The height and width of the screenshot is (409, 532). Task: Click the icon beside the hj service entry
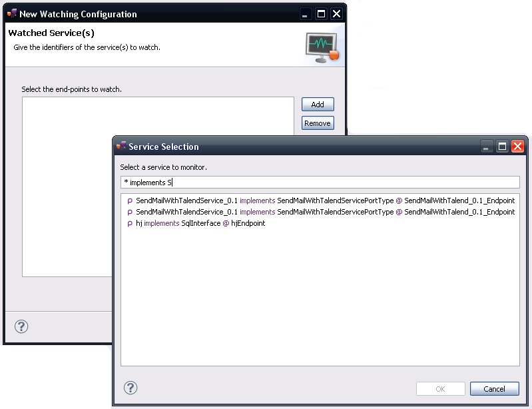click(130, 224)
